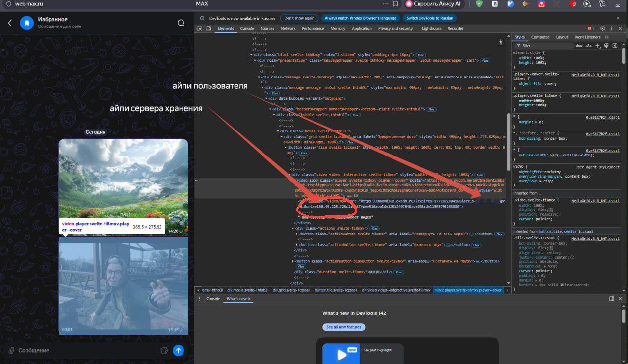Click See all new features button
This screenshot has height=364, width=628.
click(x=343, y=327)
